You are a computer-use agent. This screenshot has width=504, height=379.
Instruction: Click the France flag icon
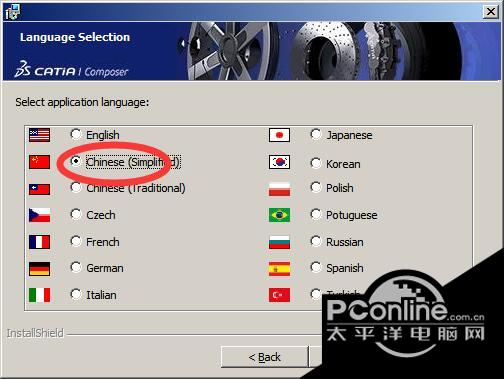39,242
